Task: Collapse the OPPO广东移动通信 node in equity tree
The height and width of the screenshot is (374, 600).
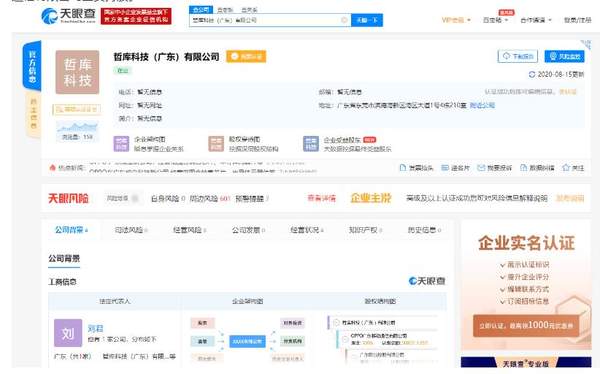Action: coord(345,339)
